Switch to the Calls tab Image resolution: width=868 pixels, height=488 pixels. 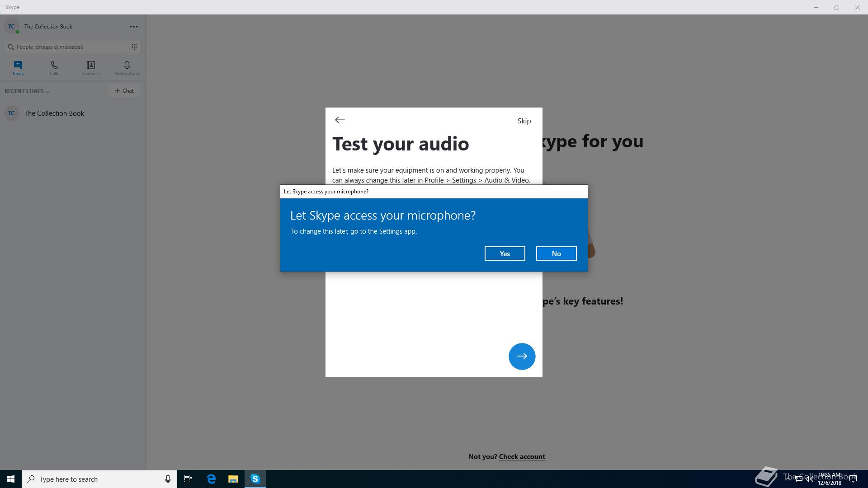pyautogui.click(x=54, y=68)
